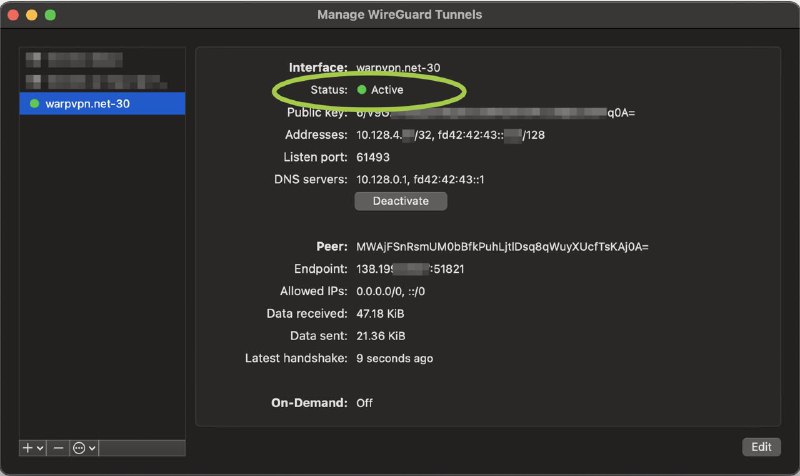Click the listen port value 61493
Image resolution: width=800 pixels, height=476 pixels.
point(372,157)
